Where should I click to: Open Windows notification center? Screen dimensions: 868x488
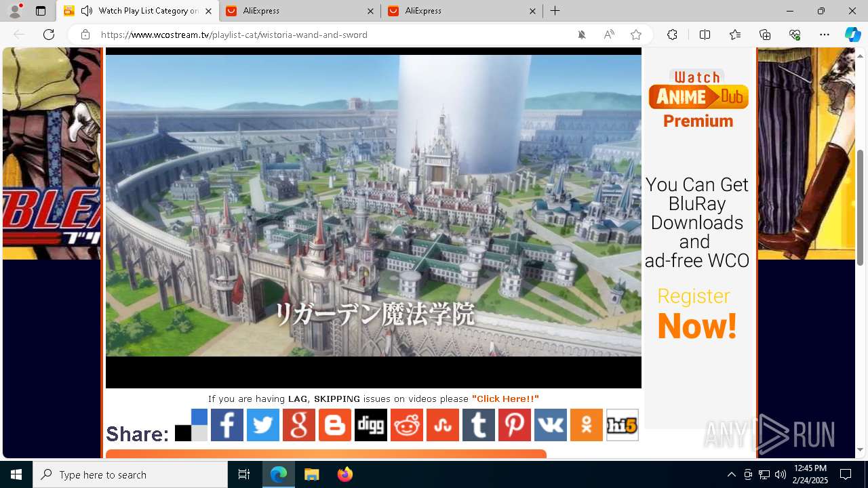(846, 474)
